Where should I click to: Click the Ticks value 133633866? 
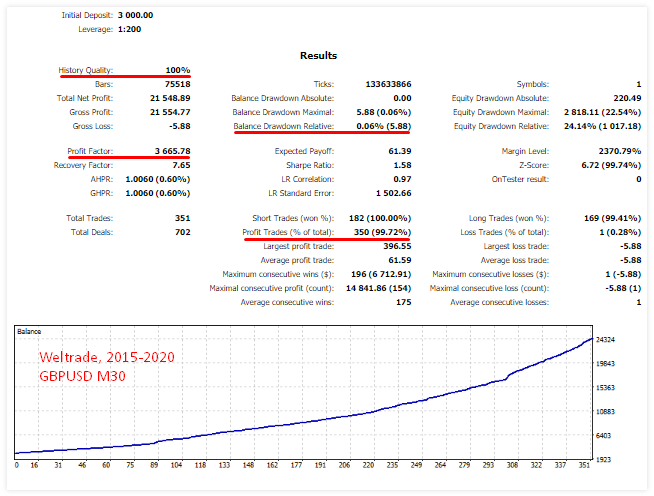pyautogui.click(x=388, y=84)
